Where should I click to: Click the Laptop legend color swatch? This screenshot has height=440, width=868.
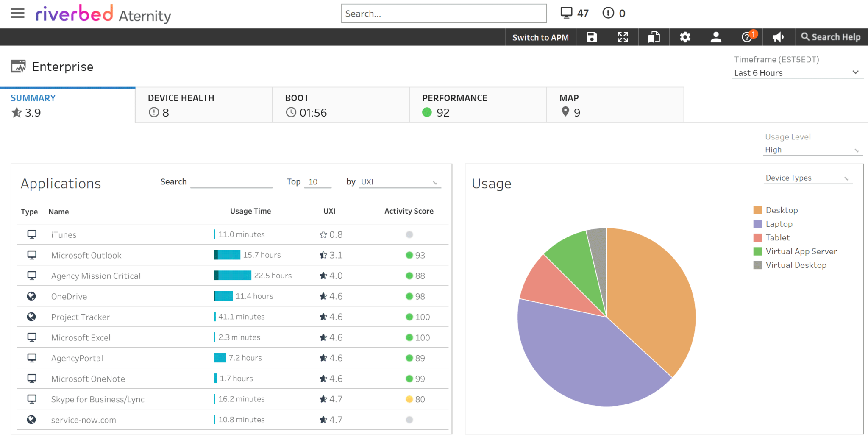[757, 224]
